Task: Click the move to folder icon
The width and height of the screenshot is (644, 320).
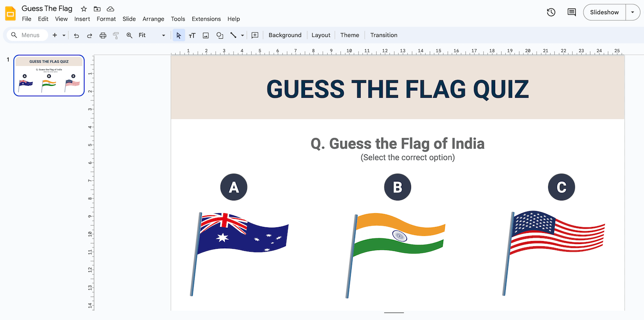Action: (x=97, y=9)
